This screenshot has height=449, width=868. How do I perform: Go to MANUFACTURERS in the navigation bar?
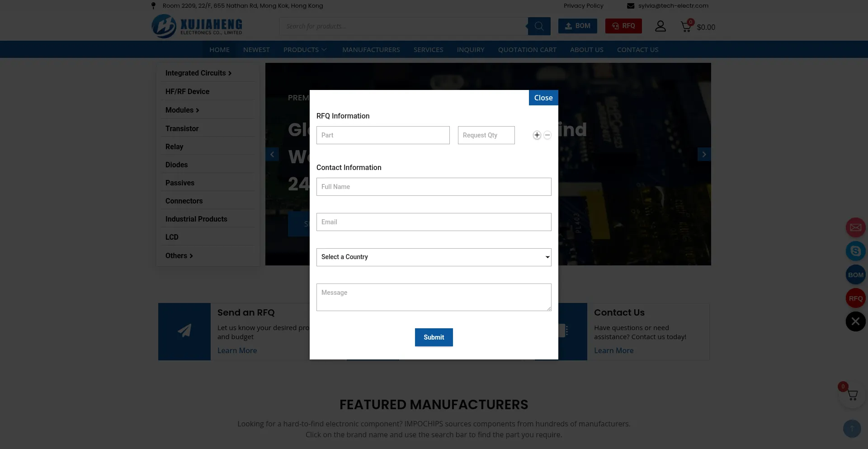pyautogui.click(x=371, y=50)
